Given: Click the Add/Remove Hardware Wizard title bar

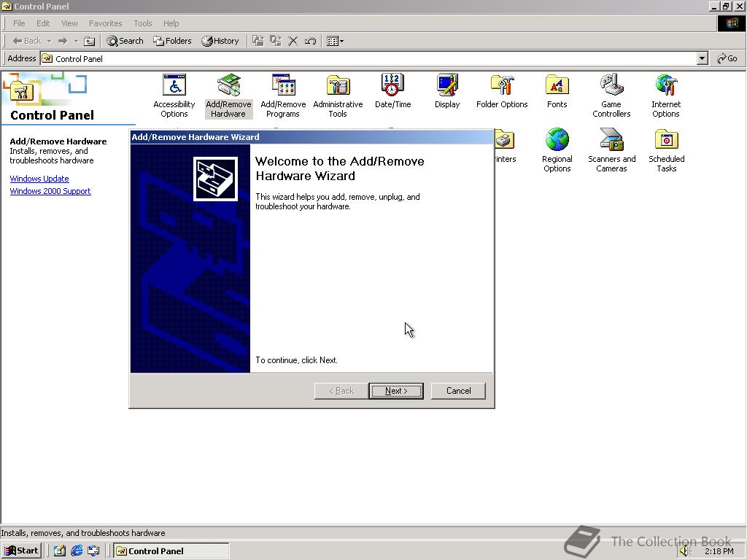Looking at the screenshot, I should coord(311,137).
